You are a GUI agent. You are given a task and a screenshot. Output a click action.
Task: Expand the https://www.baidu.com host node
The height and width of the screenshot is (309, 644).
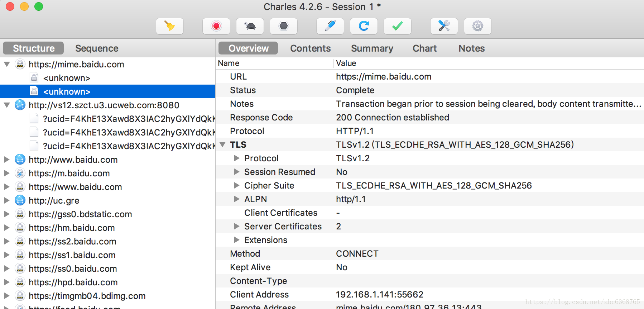click(7, 187)
